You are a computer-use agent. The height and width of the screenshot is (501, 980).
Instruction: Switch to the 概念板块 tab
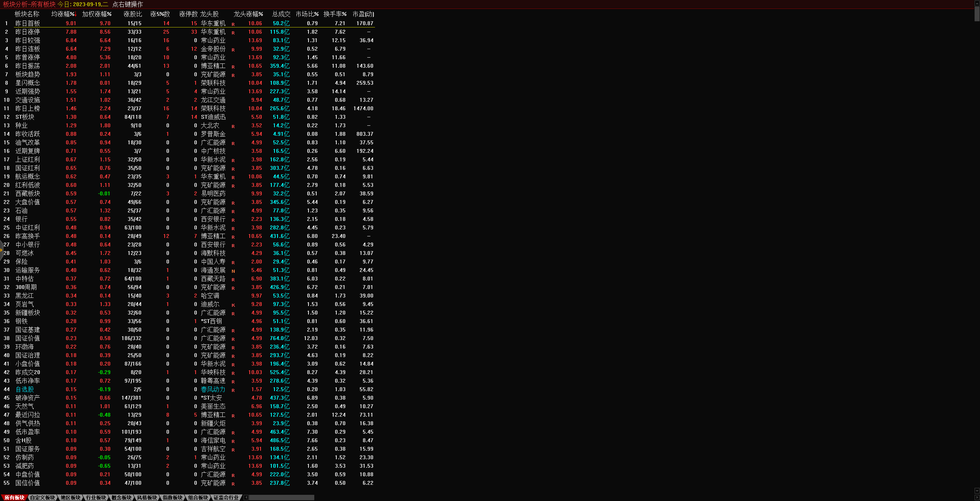point(121,498)
